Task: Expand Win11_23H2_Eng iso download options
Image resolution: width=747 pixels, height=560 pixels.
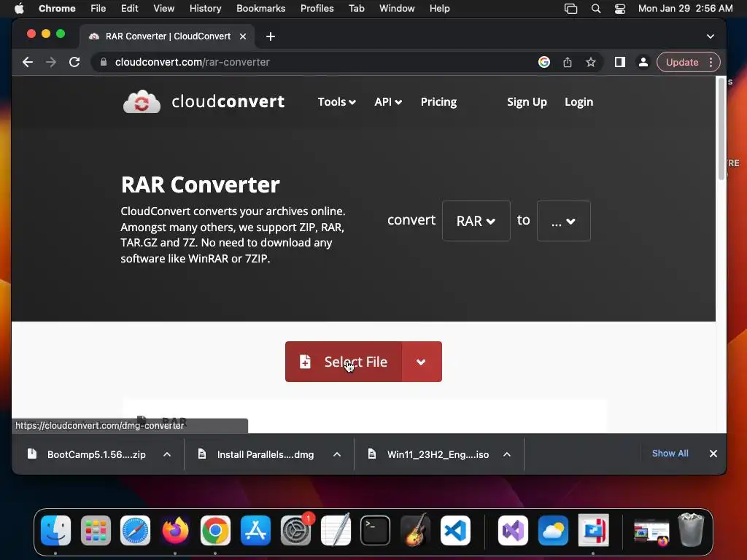Action: click(507, 454)
